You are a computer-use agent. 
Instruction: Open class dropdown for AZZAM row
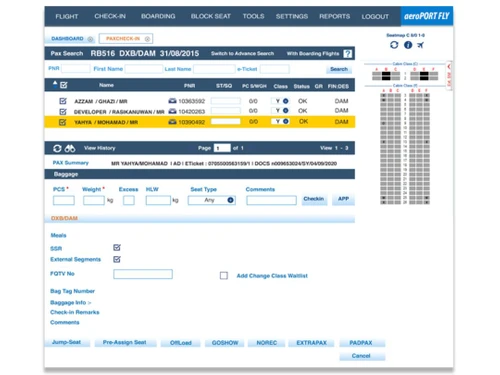pyautogui.click(x=286, y=101)
